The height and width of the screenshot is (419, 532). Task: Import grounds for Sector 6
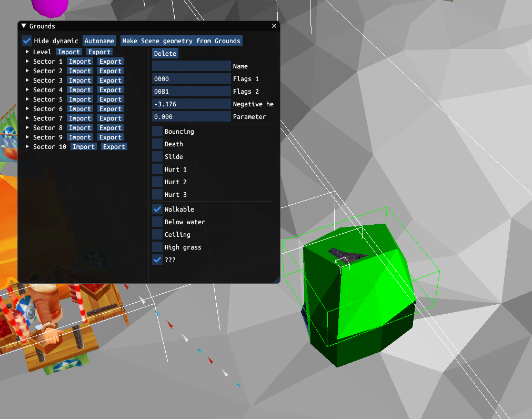[80, 109]
